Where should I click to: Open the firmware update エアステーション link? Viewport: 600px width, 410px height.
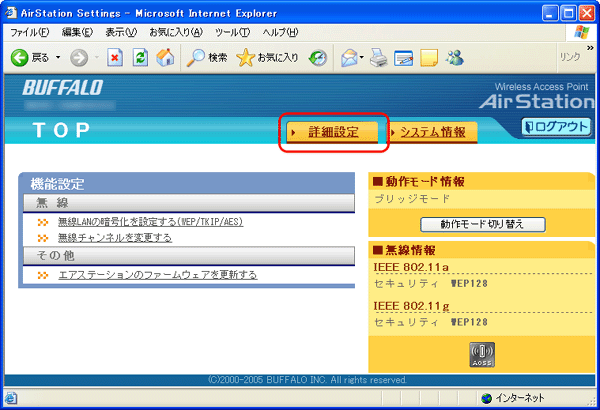pyautogui.click(x=157, y=274)
